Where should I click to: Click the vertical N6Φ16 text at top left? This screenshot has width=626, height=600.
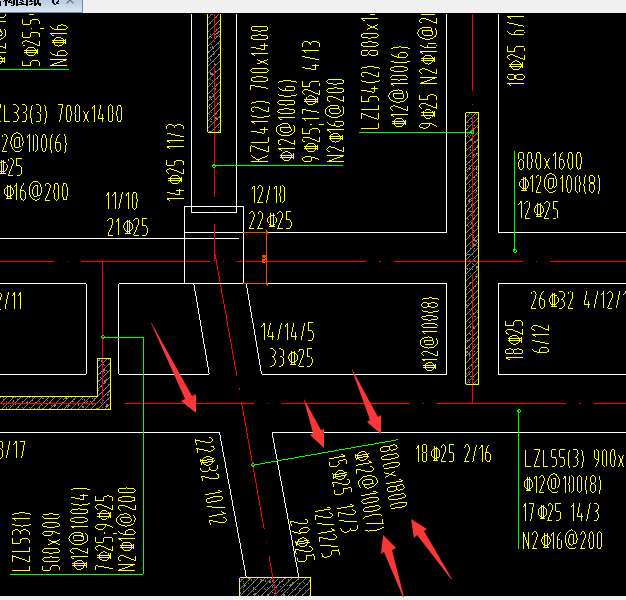point(59,45)
